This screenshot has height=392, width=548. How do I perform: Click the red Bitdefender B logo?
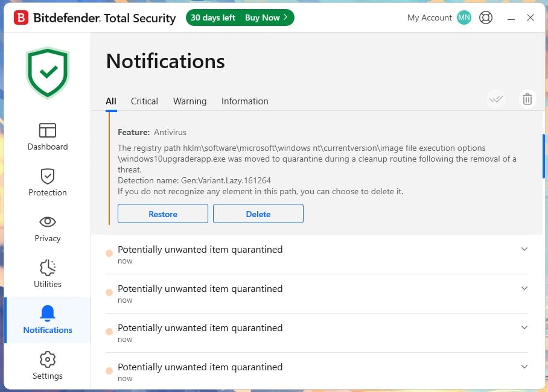[x=21, y=17]
